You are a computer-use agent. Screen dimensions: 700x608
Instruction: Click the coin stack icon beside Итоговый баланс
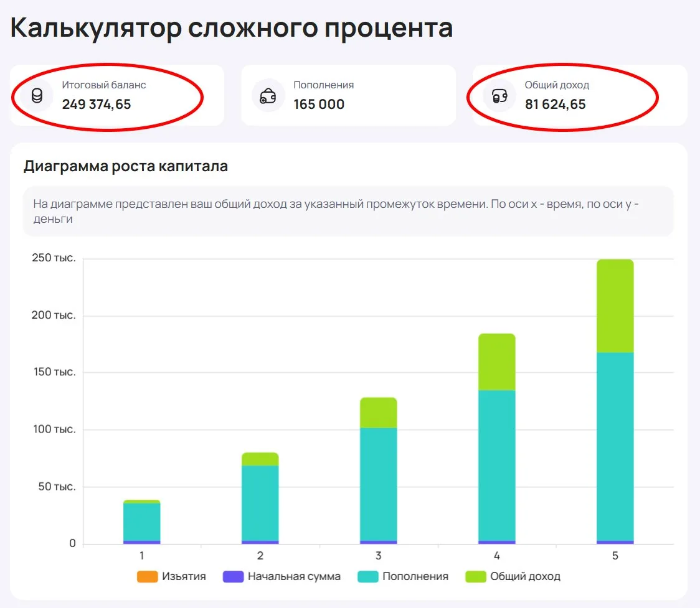click(37, 95)
